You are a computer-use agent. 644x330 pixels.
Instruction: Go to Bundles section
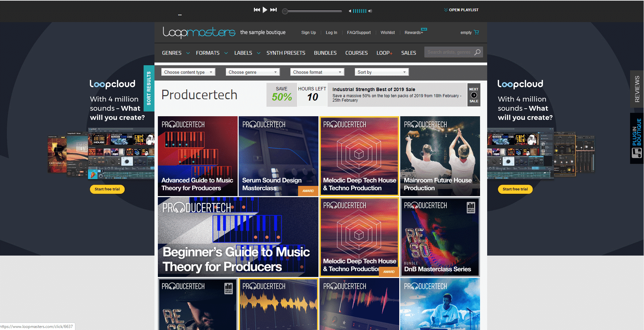click(325, 53)
